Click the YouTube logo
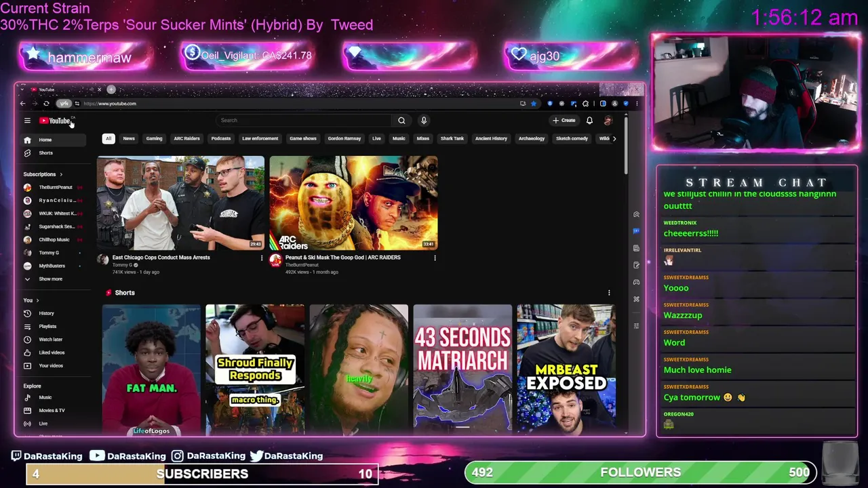Screen dimensions: 868x488 coord(54,121)
